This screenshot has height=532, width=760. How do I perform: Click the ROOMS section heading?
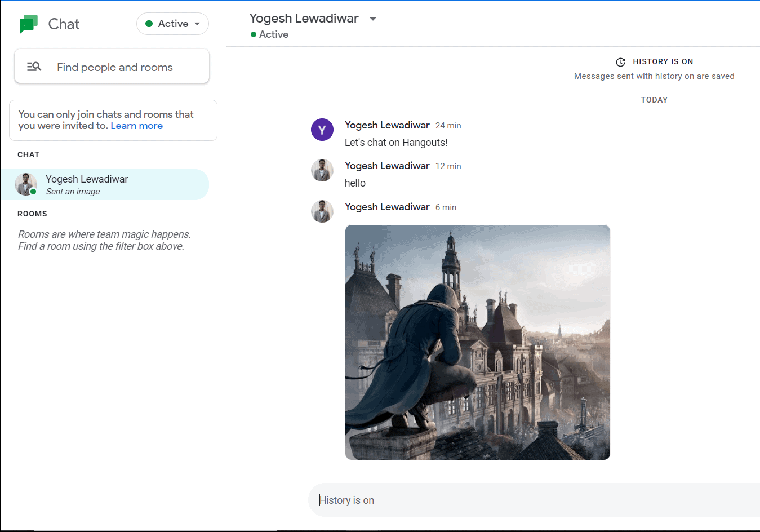[x=32, y=214]
